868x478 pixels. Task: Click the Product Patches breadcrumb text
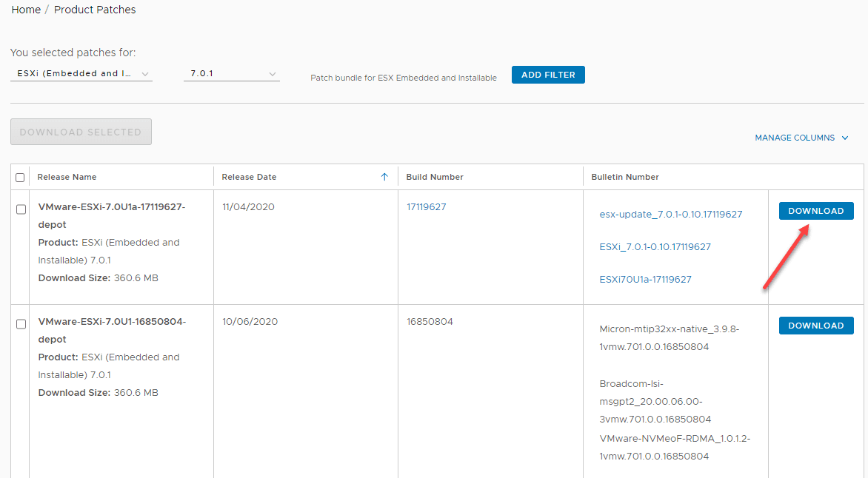[95, 10]
